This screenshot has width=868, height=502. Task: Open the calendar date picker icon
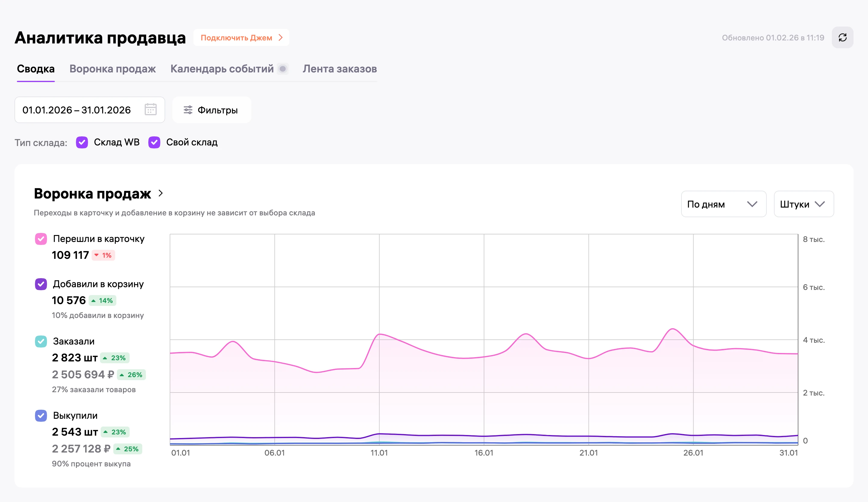(x=150, y=110)
